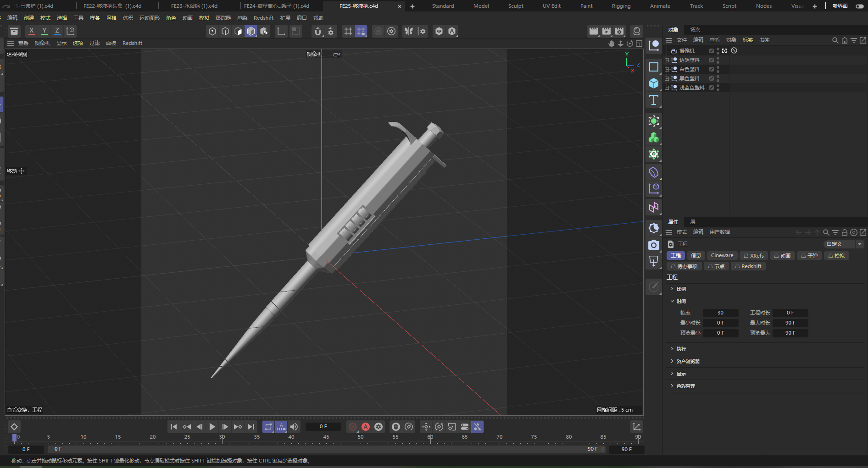The image size is (868, 468).
Task: Add a cube primitive from side palette
Action: tap(654, 83)
